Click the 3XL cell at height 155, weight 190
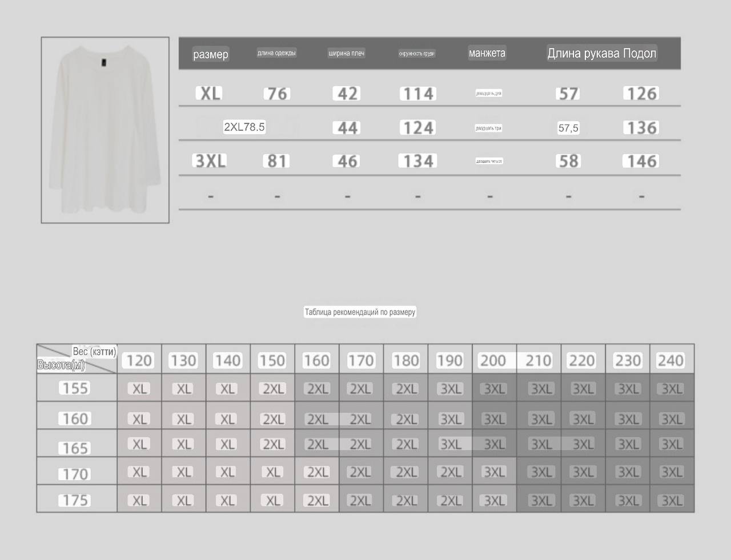The height and width of the screenshot is (560, 731). click(451, 389)
